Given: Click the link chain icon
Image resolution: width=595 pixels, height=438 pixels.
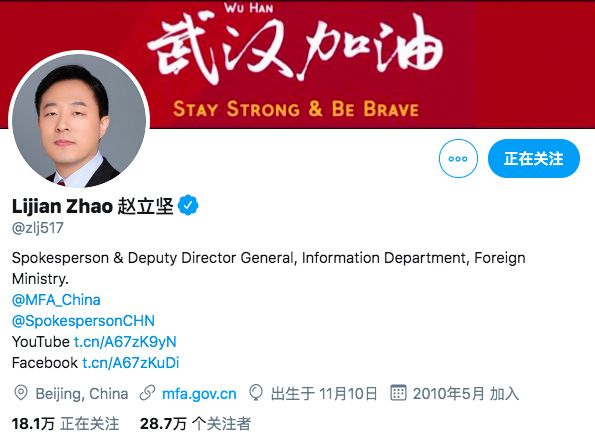Looking at the screenshot, I should [147, 393].
